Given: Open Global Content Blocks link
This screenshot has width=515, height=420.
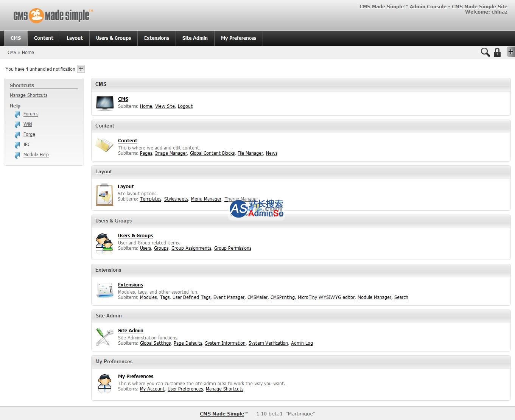Looking at the screenshot, I should pyautogui.click(x=212, y=153).
